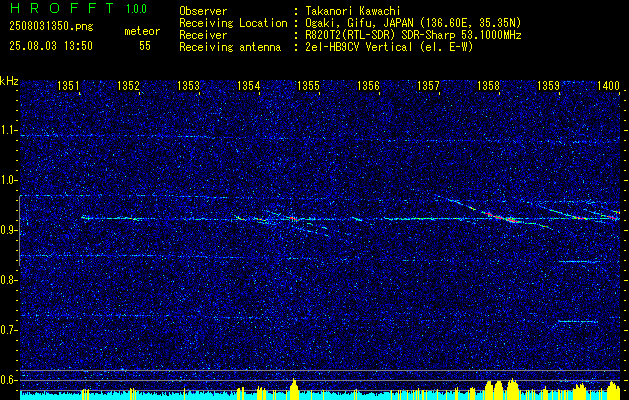Click the 0.8 kHz axis label

pos(9,280)
